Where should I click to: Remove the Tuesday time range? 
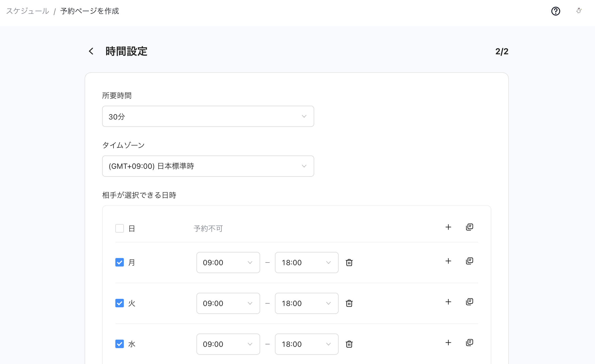point(349,303)
